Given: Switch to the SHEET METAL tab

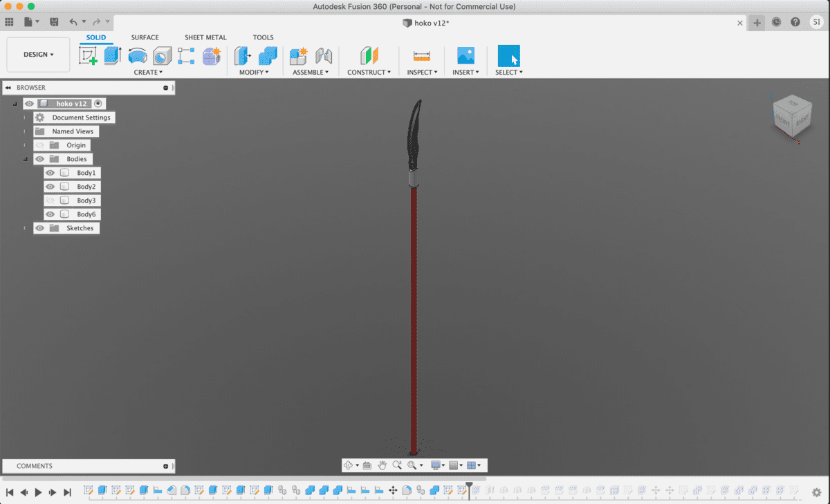Looking at the screenshot, I should point(205,37).
